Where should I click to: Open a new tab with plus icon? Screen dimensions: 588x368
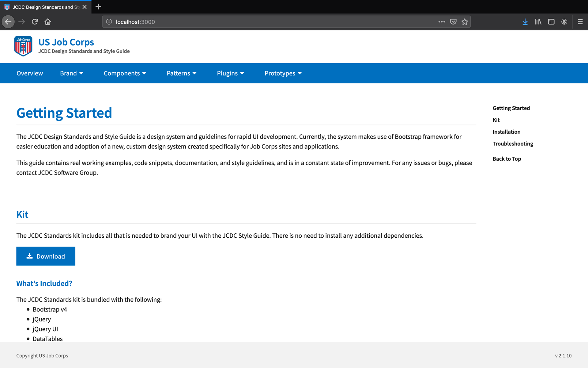click(x=98, y=7)
